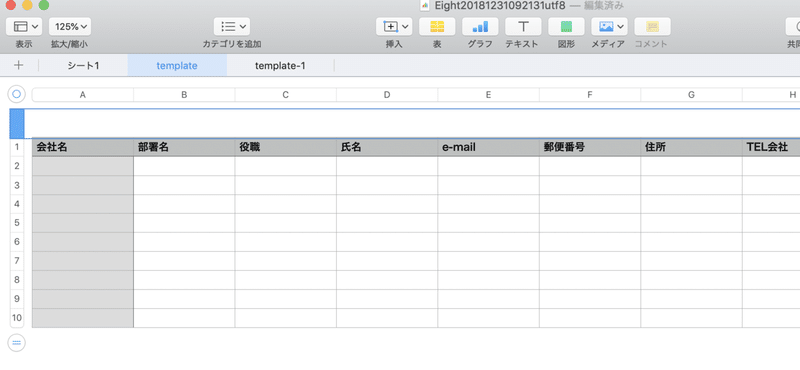
Task: Click the table select handle circle
Action: tap(16, 94)
